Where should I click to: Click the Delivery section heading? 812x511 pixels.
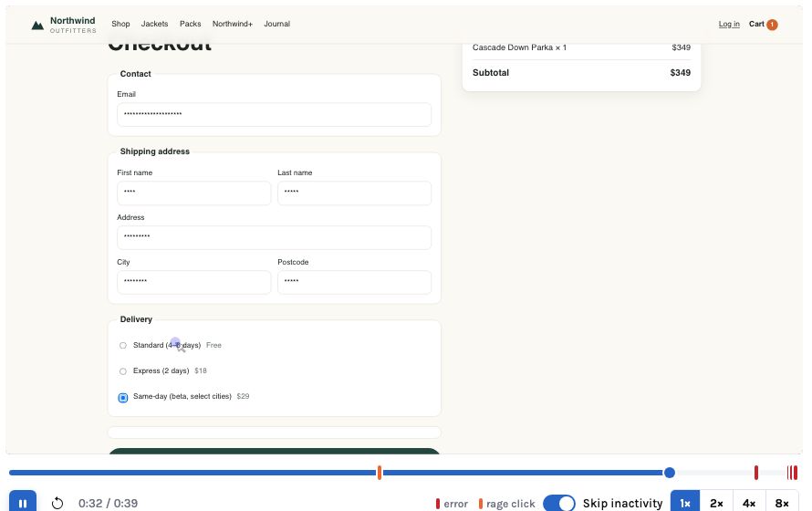tap(136, 319)
